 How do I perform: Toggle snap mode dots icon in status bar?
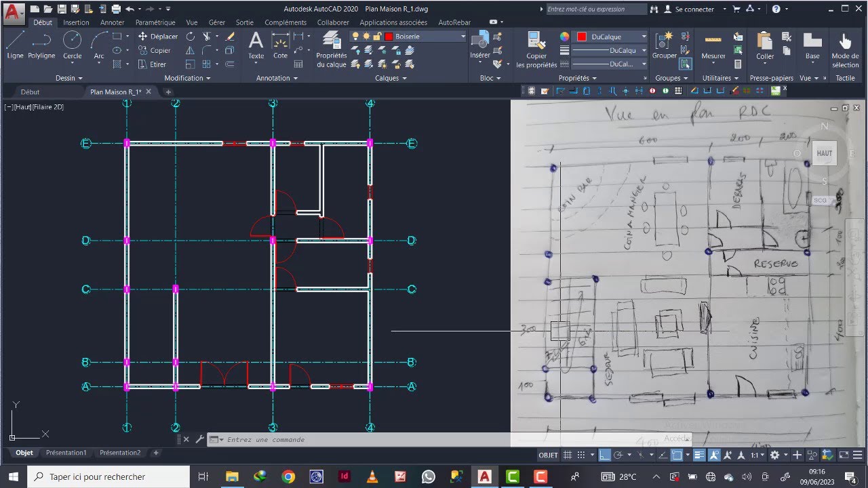pos(582,455)
